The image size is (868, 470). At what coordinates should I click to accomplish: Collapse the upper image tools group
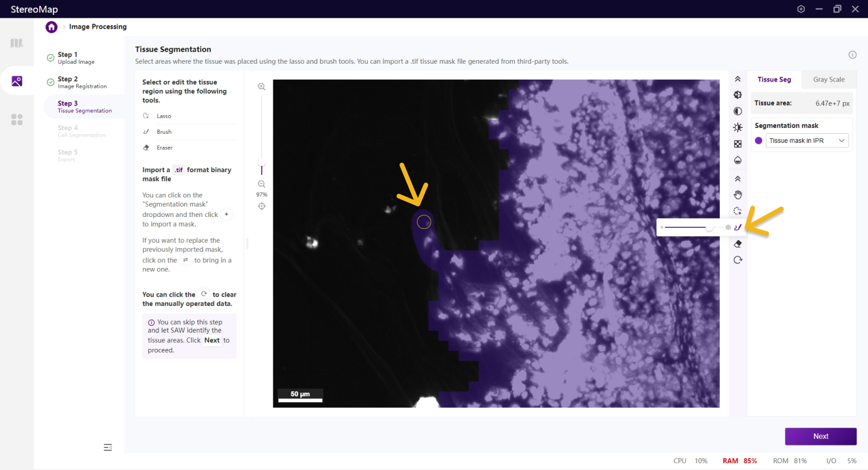[738, 79]
